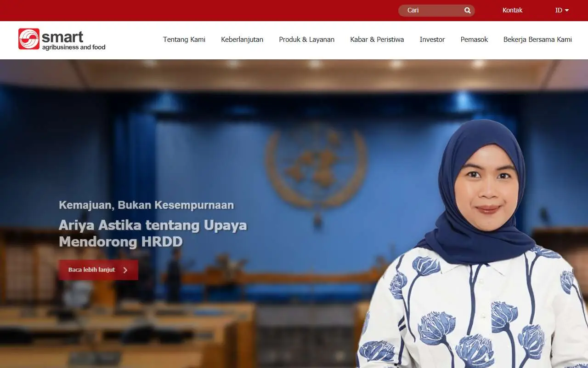Select the Pemasok menu item
588x368 pixels.
pos(474,40)
